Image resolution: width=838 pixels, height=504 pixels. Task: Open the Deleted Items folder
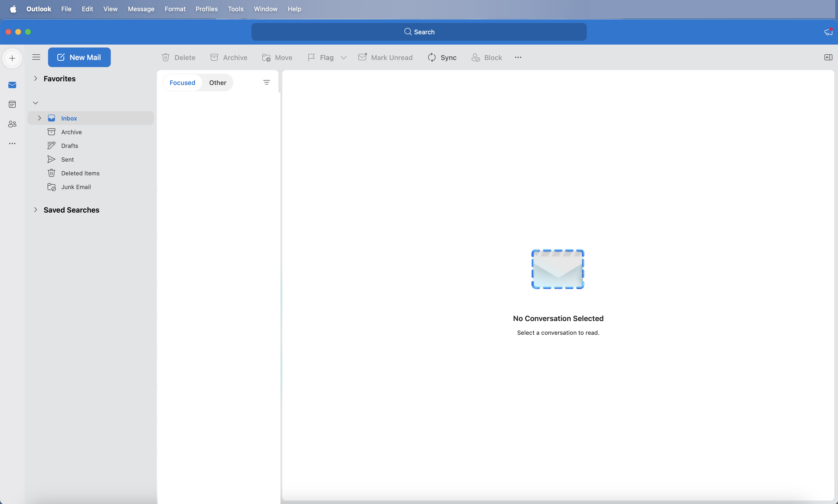(x=90, y=173)
